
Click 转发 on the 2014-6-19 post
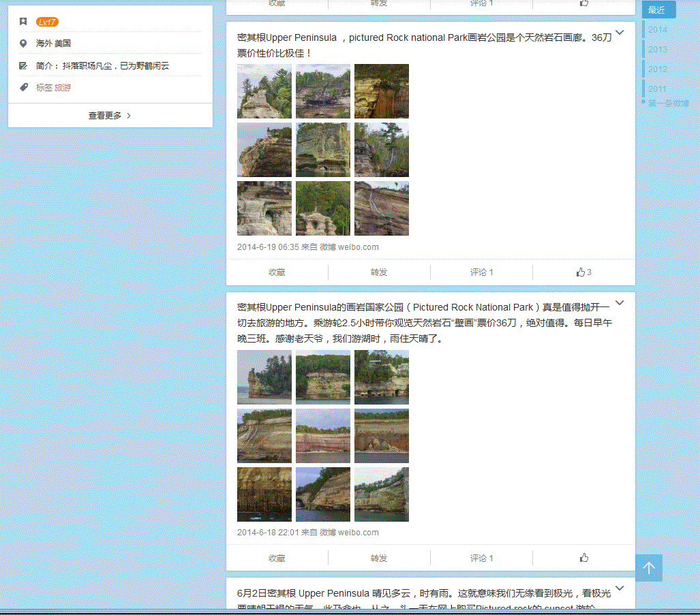(379, 272)
